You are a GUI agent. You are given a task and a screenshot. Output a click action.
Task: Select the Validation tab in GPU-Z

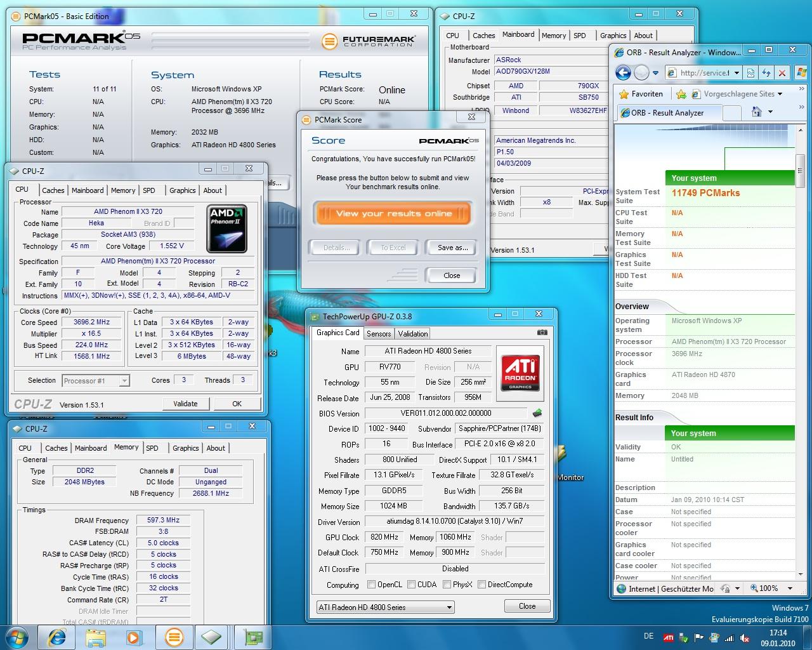coord(413,334)
